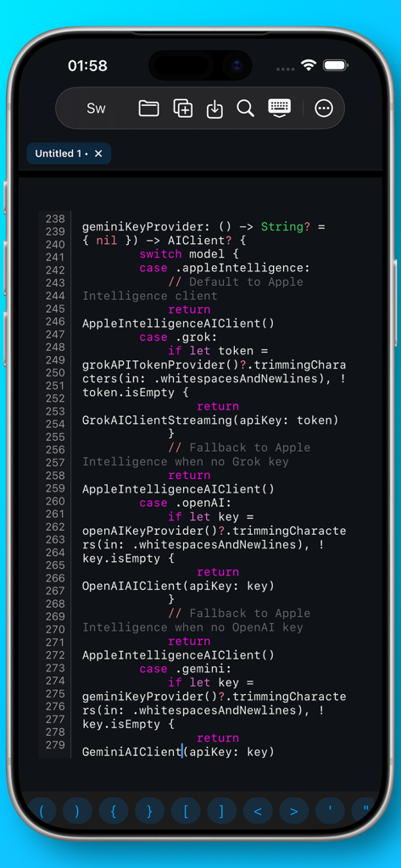This screenshot has height=868, width=401.
Task: Click the 'if let token =' line
Action: 218,351
